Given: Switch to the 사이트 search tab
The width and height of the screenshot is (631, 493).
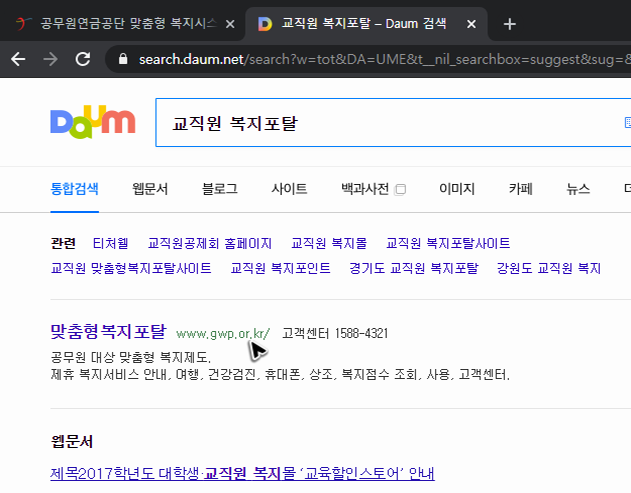Looking at the screenshot, I should [289, 189].
